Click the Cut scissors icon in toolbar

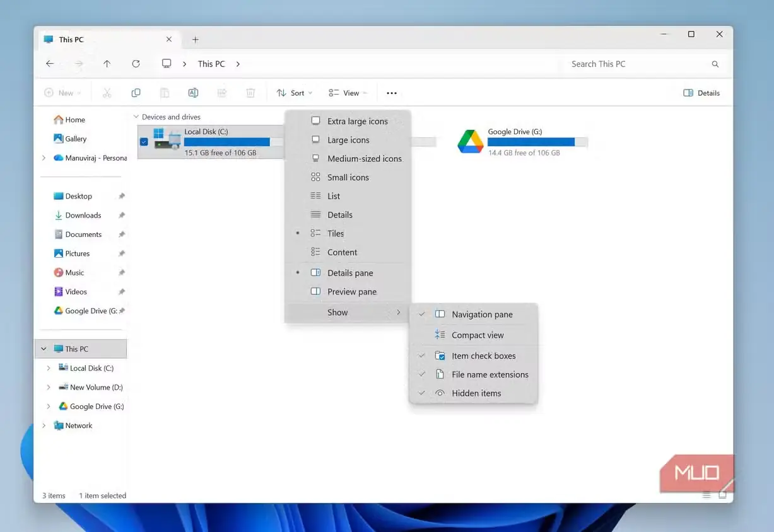click(107, 93)
